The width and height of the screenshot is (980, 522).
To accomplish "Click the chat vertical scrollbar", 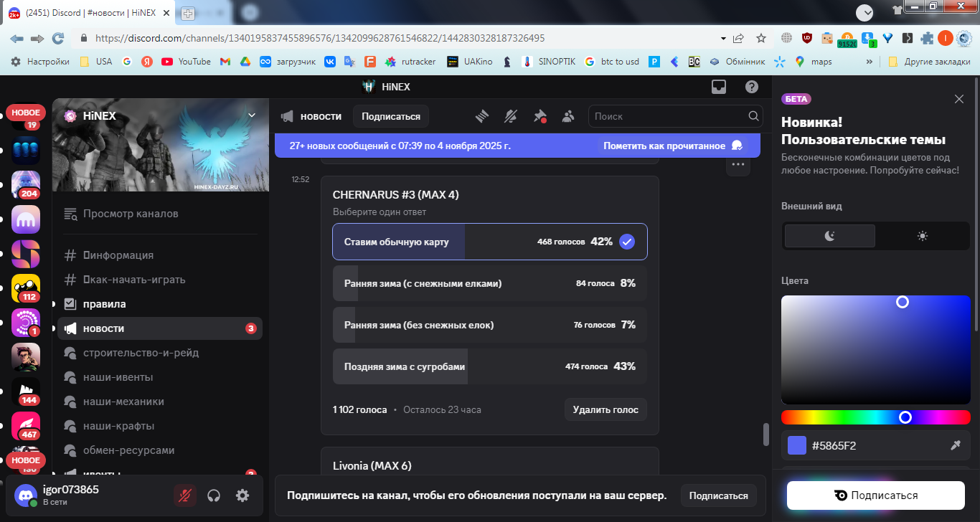I will coord(765,435).
